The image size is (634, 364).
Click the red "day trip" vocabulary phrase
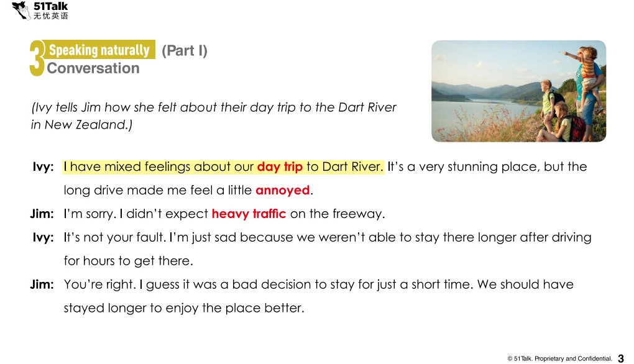[x=280, y=167]
